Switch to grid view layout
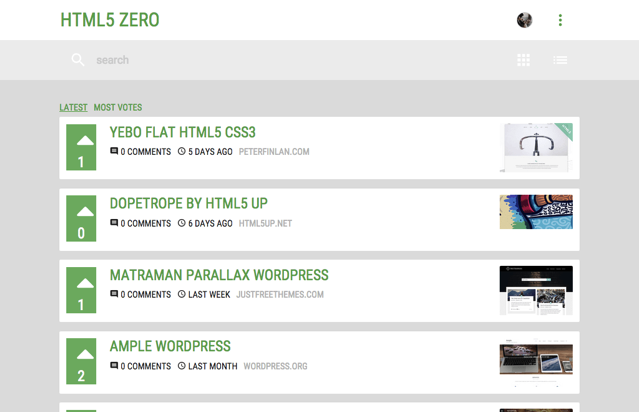 [x=524, y=60]
